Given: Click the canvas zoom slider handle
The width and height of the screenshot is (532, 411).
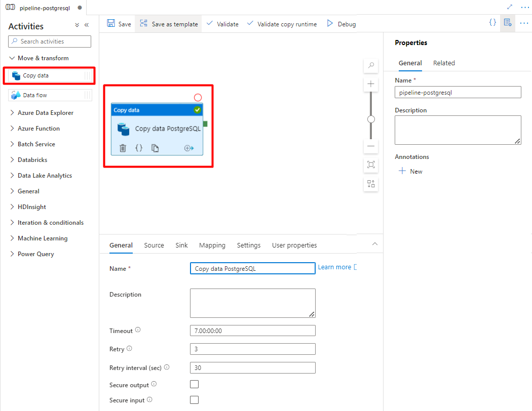Looking at the screenshot, I should pyautogui.click(x=371, y=119).
